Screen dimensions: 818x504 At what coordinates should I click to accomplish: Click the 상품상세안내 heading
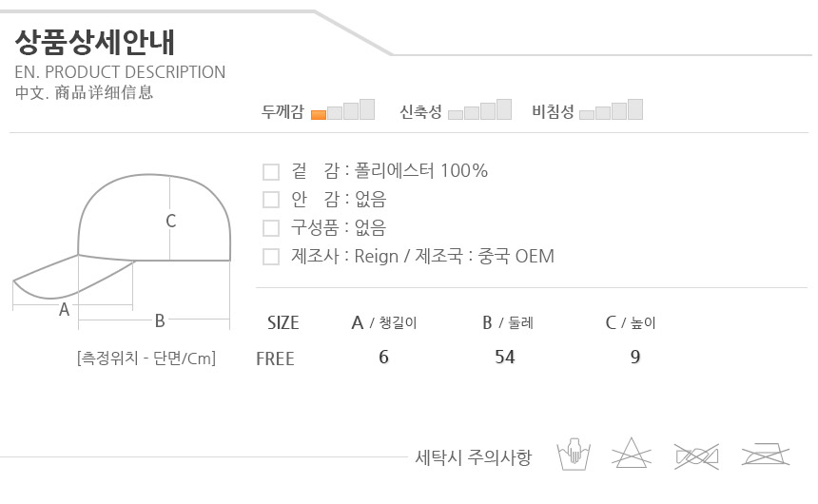tap(95, 42)
